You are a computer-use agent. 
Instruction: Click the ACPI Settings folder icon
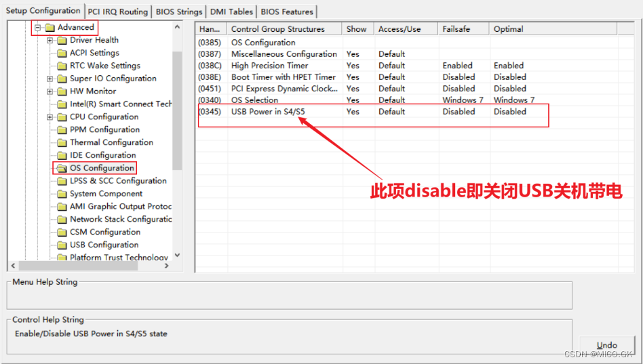(x=62, y=53)
